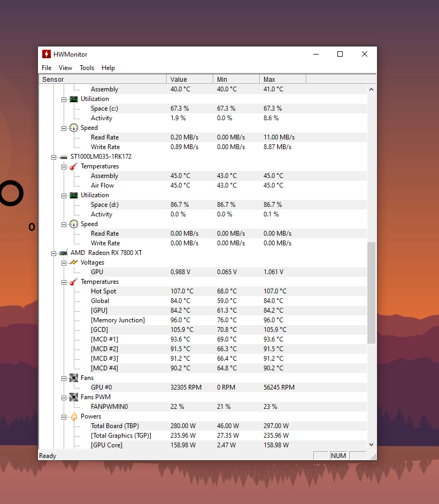Collapse the Voltages group

(x=64, y=263)
